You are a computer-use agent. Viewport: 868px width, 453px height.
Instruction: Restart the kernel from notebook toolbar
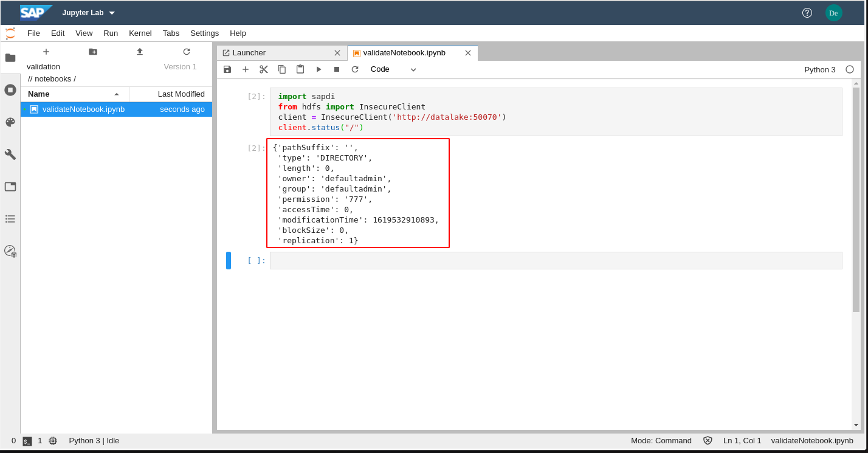pyautogui.click(x=355, y=69)
